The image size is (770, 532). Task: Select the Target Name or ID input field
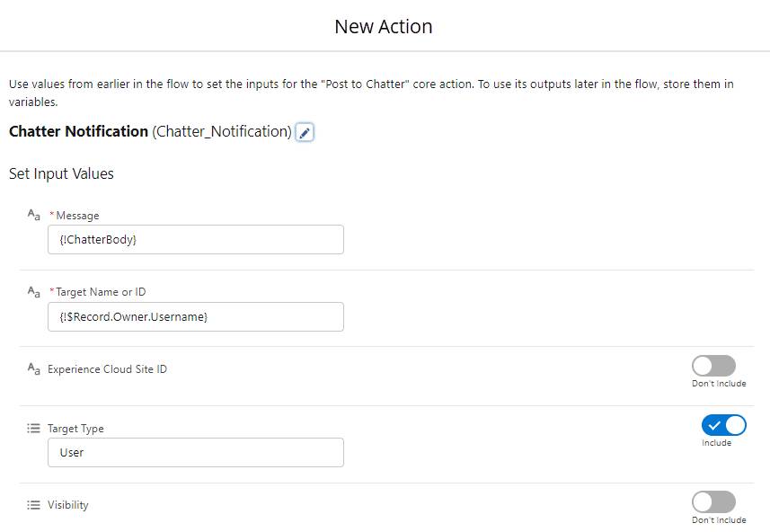[x=195, y=316]
